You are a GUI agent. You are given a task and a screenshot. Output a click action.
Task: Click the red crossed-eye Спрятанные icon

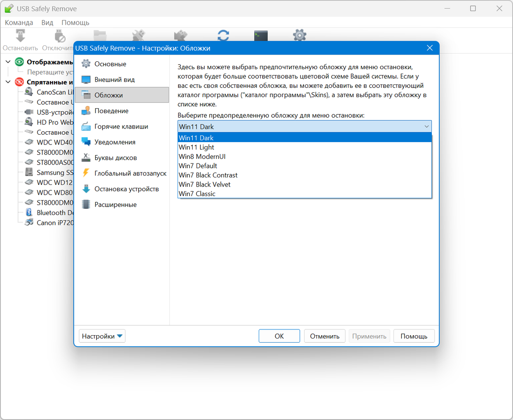tap(19, 82)
